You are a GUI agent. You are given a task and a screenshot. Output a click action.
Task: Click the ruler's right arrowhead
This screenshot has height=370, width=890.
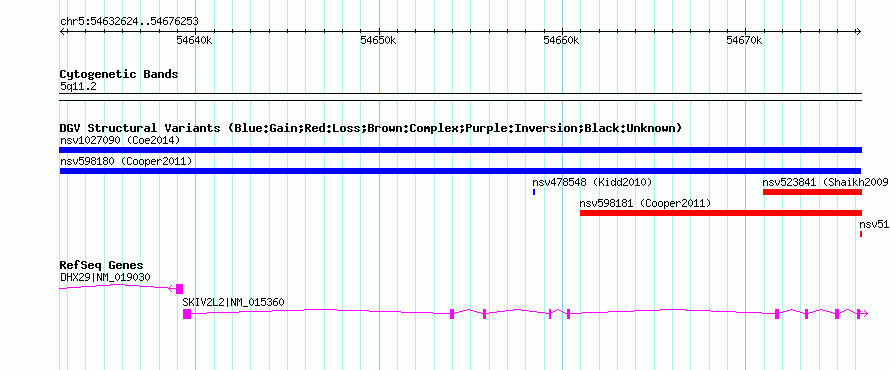(x=858, y=31)
